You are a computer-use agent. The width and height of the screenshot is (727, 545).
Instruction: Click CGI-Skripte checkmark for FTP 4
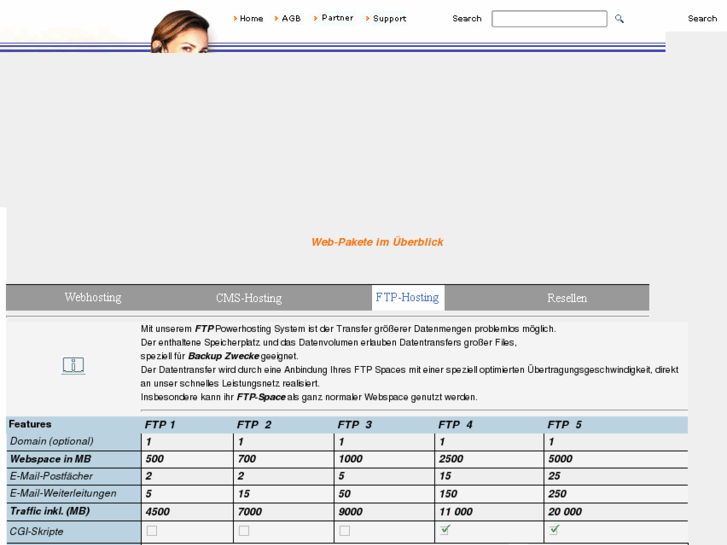tap(445, 529)
